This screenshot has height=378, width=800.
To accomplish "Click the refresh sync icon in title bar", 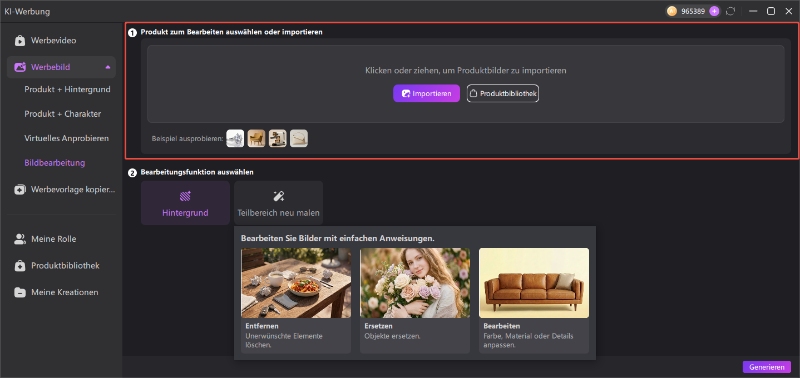I will [x=731, y=11].
